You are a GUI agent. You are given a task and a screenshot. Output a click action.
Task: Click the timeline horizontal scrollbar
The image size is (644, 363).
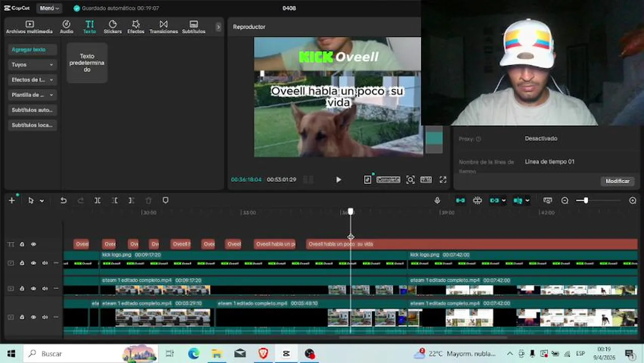[x=423, y=337]
